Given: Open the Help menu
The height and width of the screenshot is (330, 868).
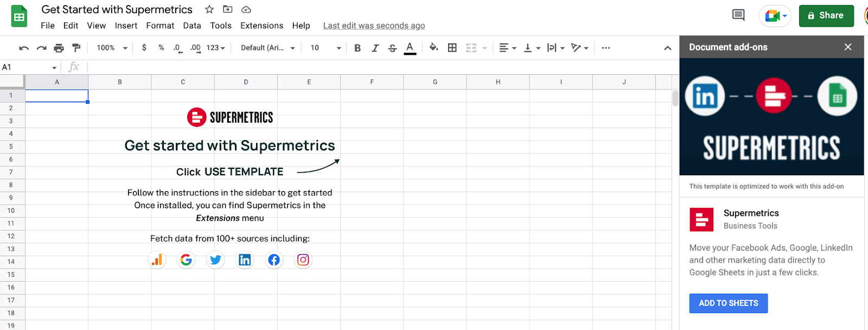Looking at the screenshot, I should [x=301, y=26].
